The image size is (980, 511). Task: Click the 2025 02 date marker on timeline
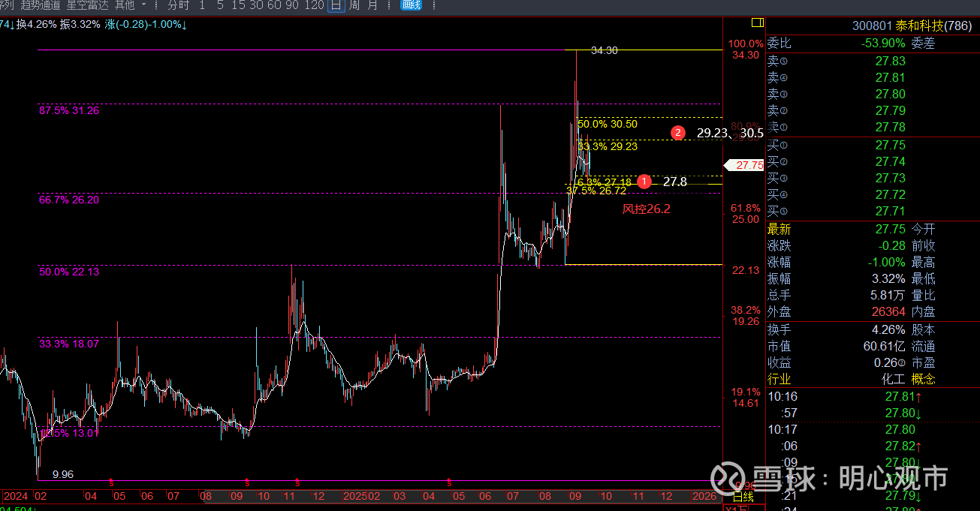click(362, 497)
